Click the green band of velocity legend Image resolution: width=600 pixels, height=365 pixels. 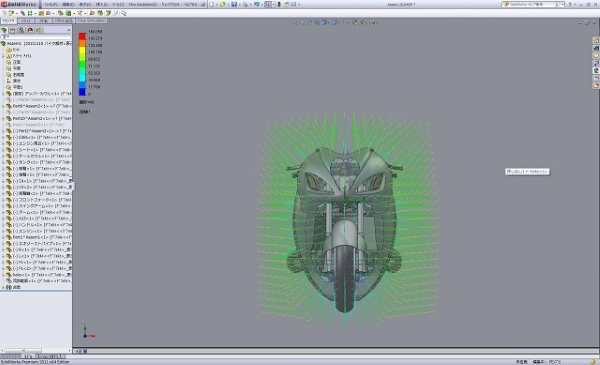(x=82, y=64)
